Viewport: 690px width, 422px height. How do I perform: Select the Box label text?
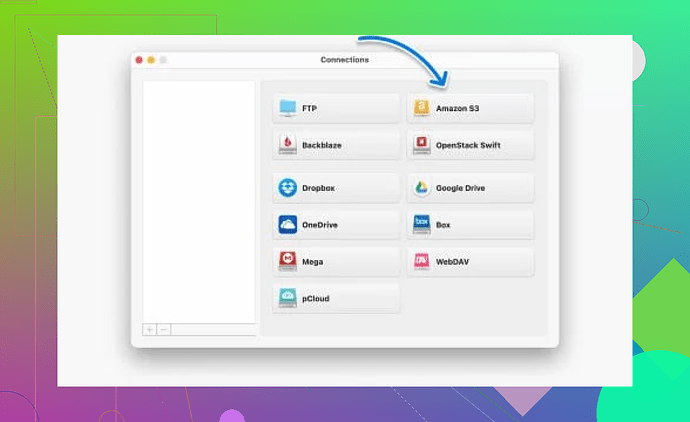click(443, 225)
